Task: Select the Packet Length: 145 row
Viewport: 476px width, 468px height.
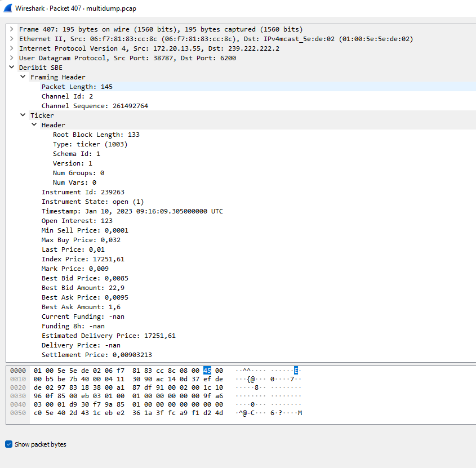Action: [258, 87]
